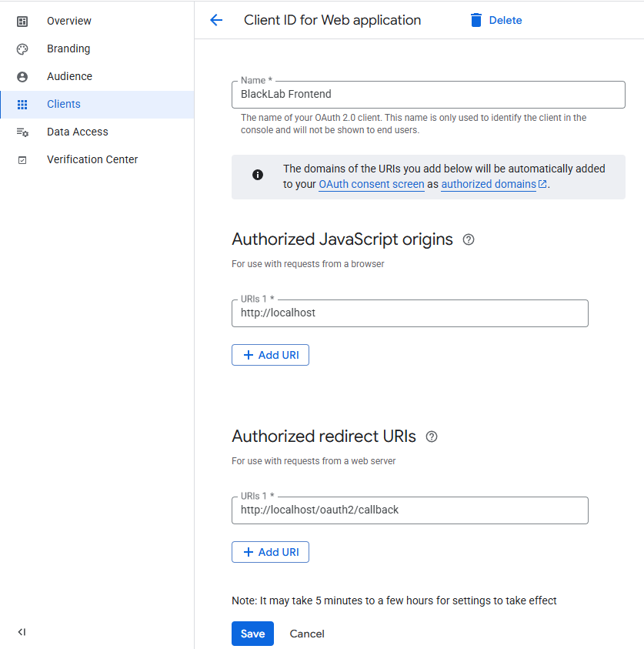
Task: Save the client settings
Action: coord(252,634)
